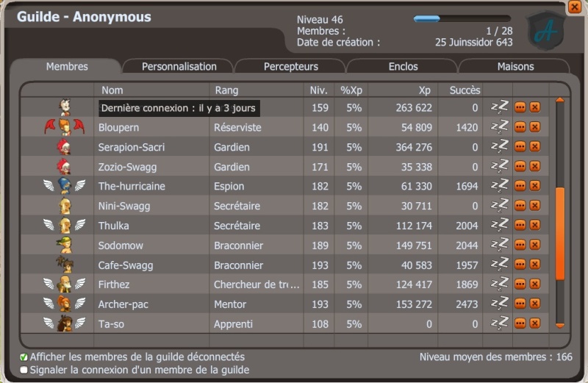Sort members by Succès column
Viewport: 588px width, 383px height.
[x=465, y=90]
